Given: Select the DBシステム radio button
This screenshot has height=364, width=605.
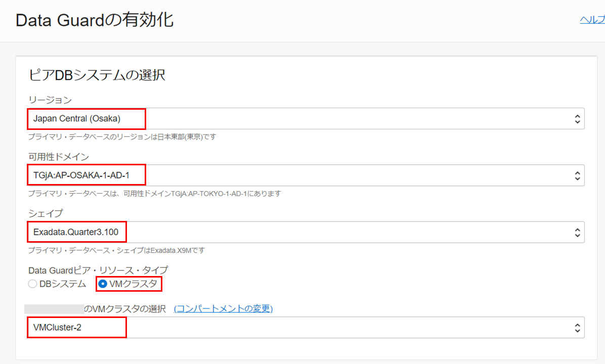Looking at the screenshot, I should [33, 284].
